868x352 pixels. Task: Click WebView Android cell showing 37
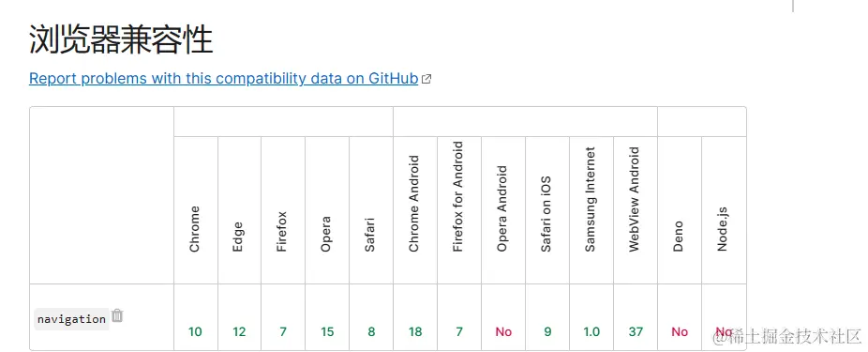coord(636,317)
